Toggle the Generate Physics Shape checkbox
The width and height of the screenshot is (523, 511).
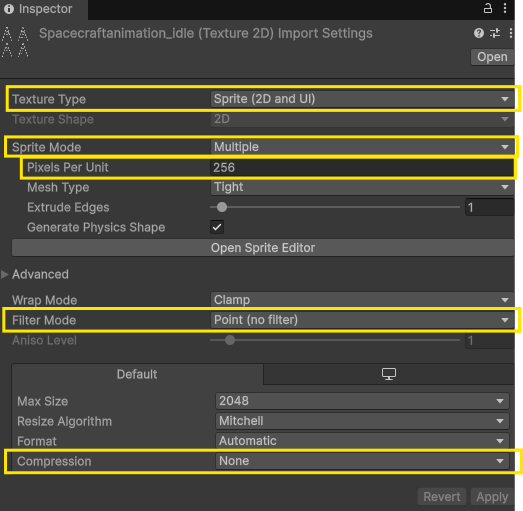tap(217, 227)
